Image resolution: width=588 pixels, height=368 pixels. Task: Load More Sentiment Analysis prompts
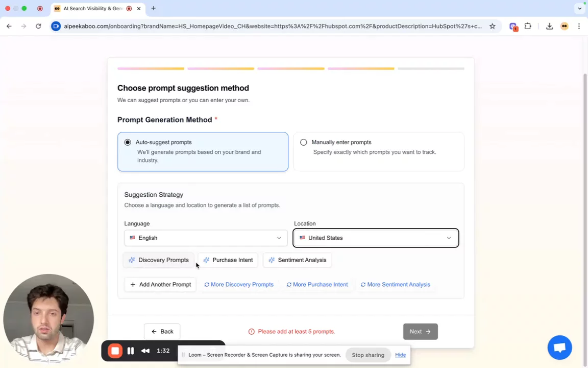(395, 285)
